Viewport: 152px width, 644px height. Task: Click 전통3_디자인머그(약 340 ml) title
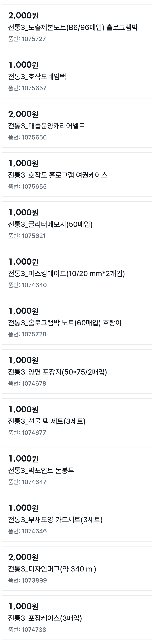pos(52,569)
